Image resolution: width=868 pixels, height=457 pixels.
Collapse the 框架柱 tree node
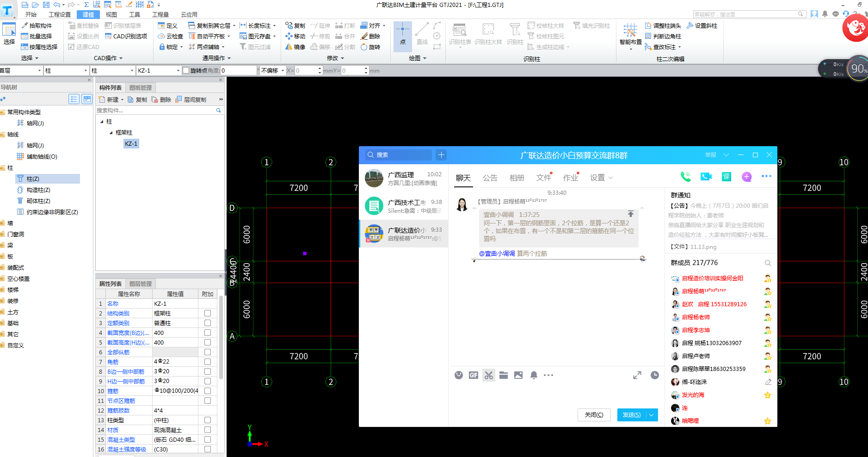pyautogui.click(x=111, y=133)
